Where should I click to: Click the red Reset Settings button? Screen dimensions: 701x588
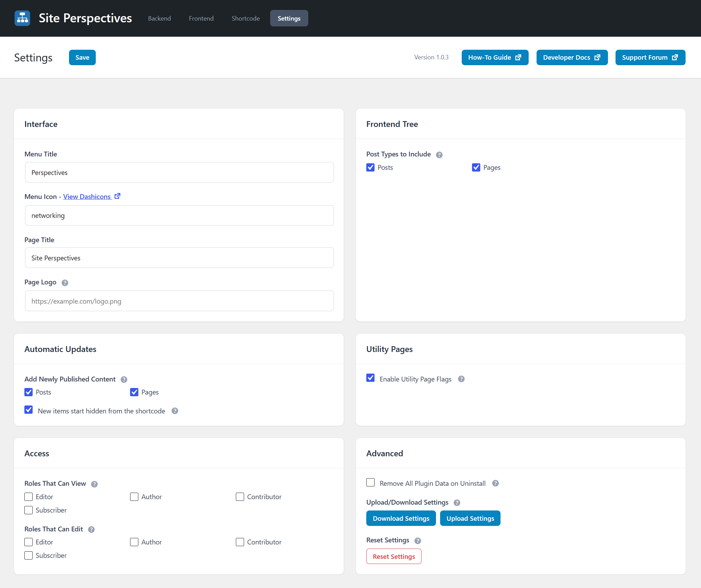pos(394,556)
